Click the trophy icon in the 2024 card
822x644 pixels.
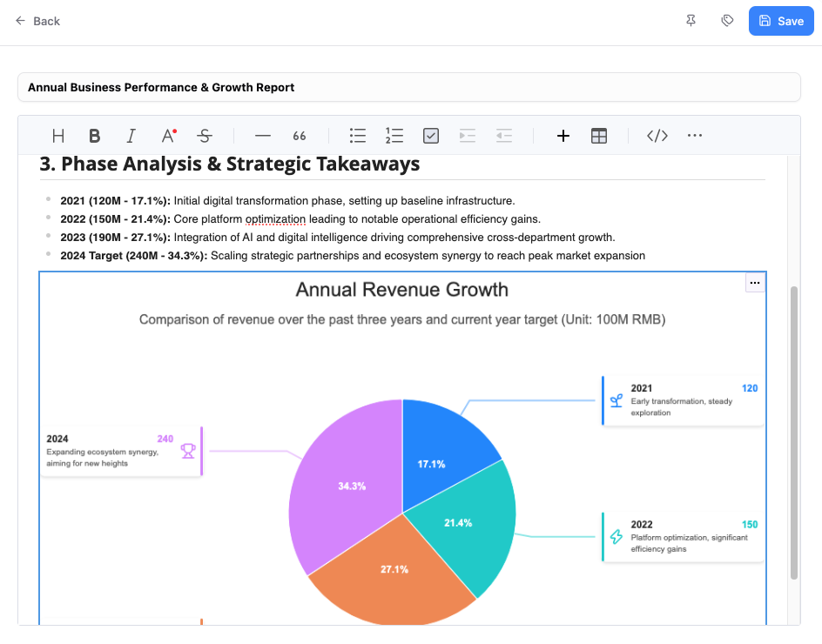188,451
